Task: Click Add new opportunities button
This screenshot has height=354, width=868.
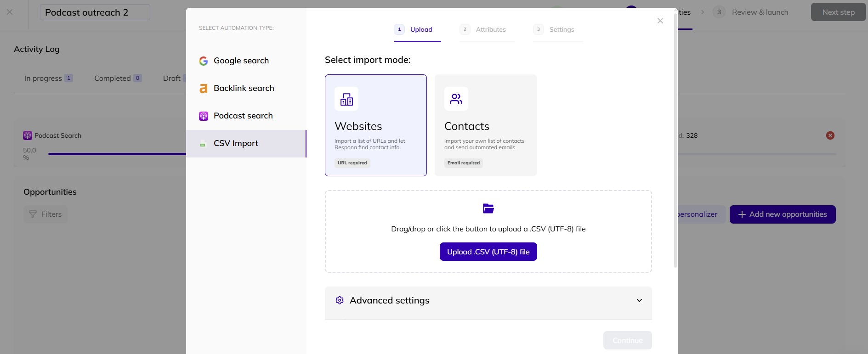Action: tap(782, 214)
